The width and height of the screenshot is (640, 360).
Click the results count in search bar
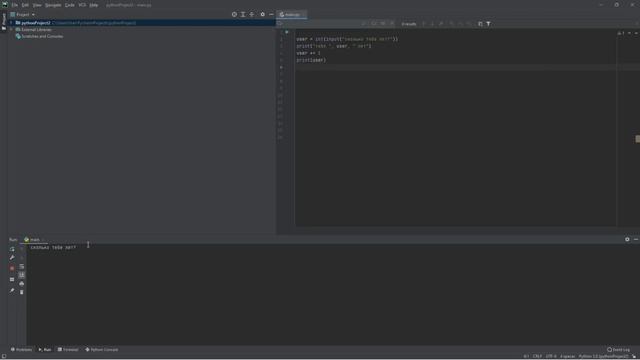(x=409, y=24)
